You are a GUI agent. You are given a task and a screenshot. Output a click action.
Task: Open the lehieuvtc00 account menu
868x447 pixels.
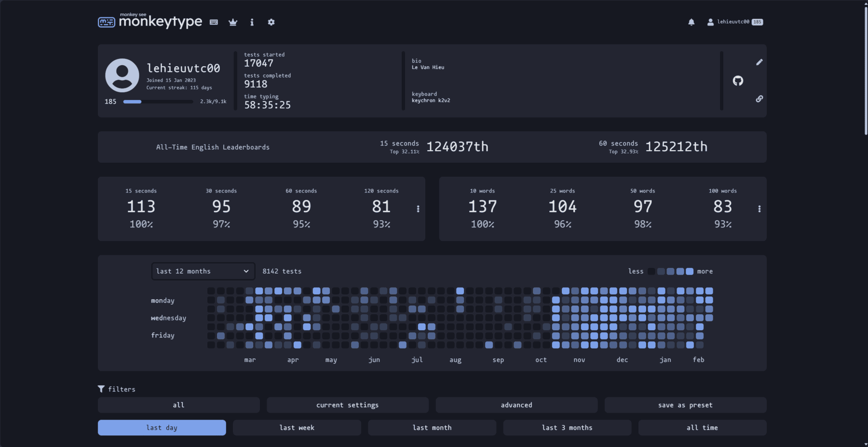(733, 22)
